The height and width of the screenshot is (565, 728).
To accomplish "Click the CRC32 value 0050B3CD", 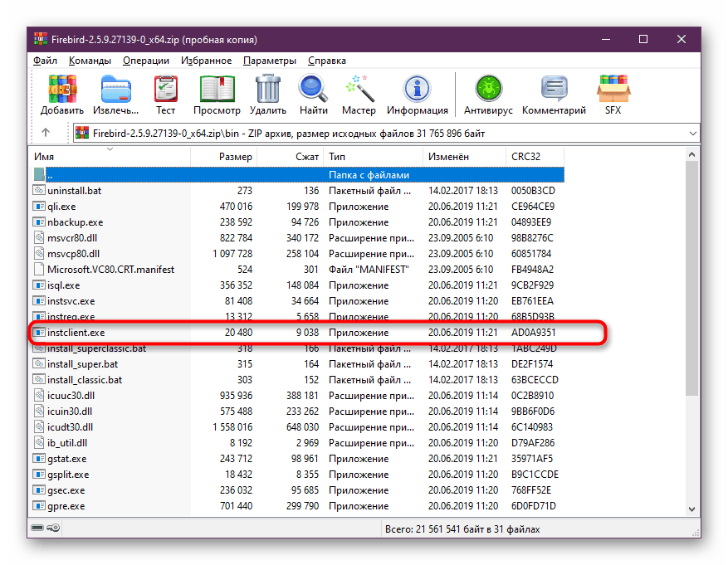I will pyautogui.click(x=533, y=191).
